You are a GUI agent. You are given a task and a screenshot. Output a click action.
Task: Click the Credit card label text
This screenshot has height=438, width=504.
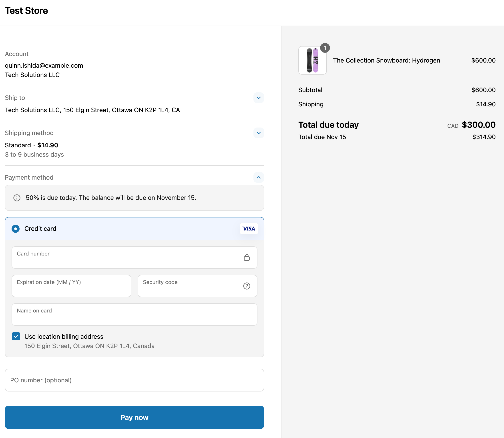40,229
